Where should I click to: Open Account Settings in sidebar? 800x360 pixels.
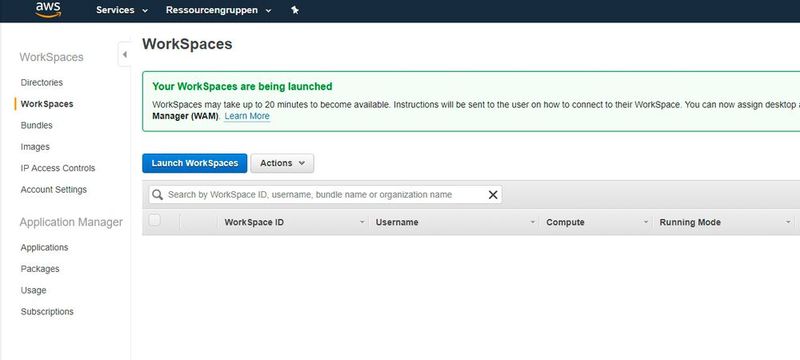[x=54, y=190]
